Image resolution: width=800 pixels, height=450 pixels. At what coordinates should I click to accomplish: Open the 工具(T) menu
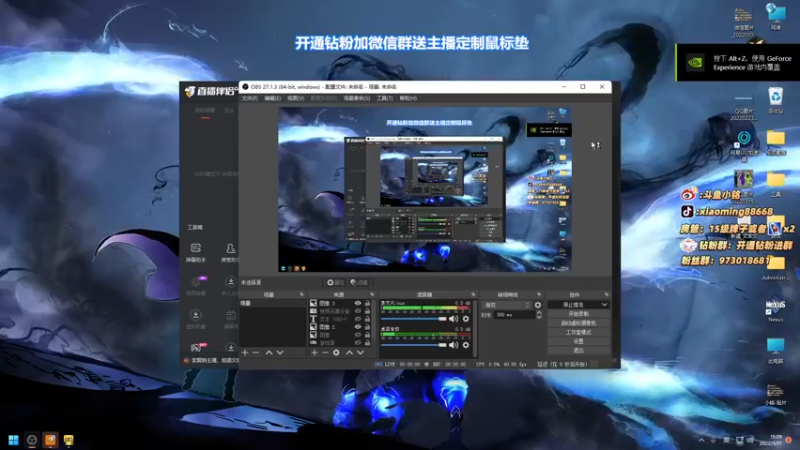tap(385, 98)
